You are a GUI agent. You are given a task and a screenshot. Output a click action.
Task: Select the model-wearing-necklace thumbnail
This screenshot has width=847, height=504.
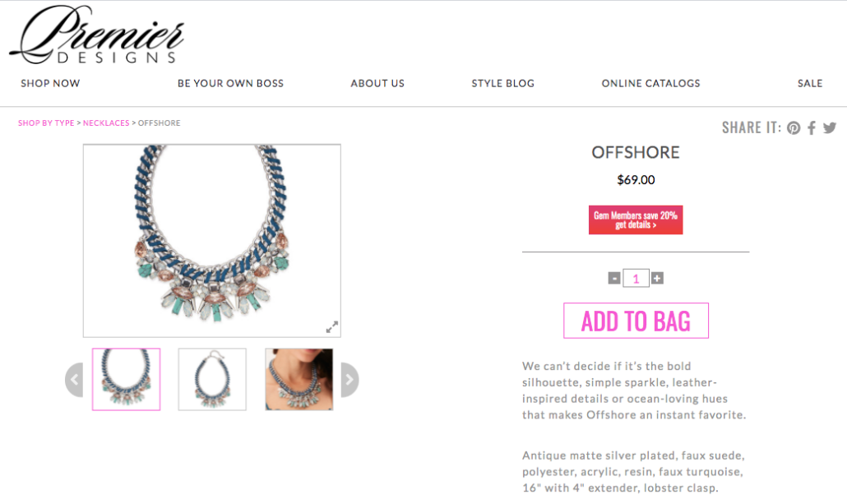point(299,379)
